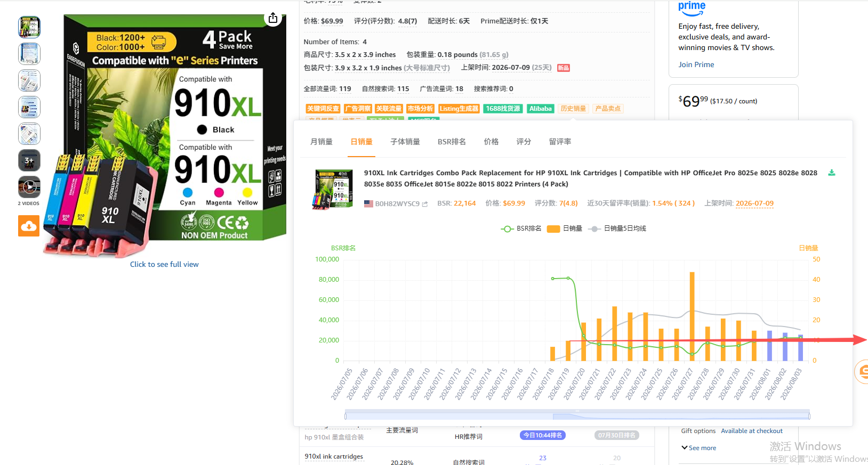Click the "Join Prime" link

pos(696,64)
